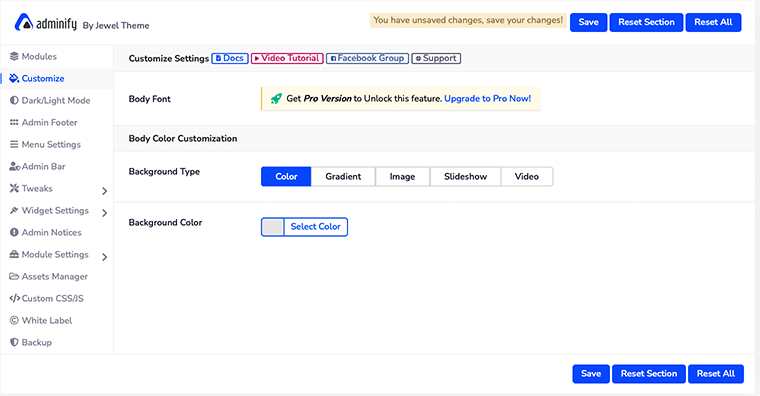Click the Adminify logo icon
Viewport: 760px width, 396px height.
23,22
